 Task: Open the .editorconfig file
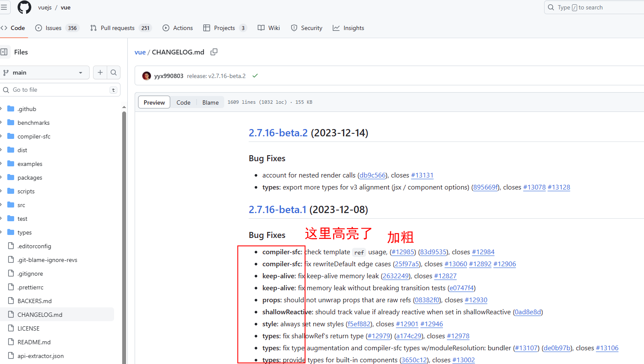click(x=34, y=246)
